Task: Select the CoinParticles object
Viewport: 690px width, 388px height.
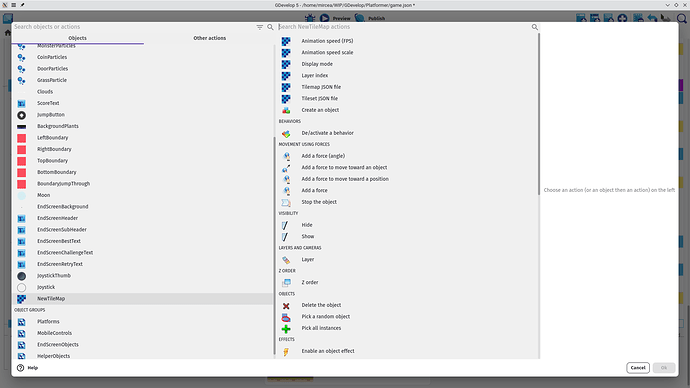Action: pos(143,57)
